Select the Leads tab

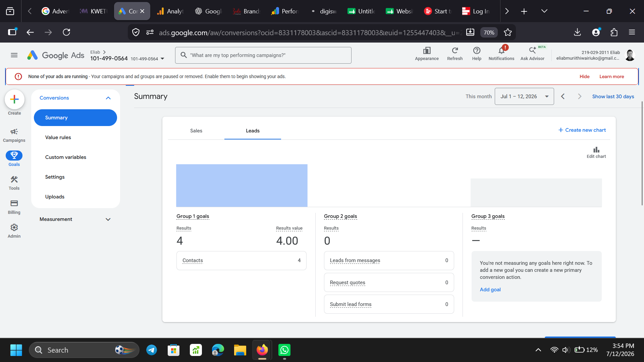(x=253, y=131)
